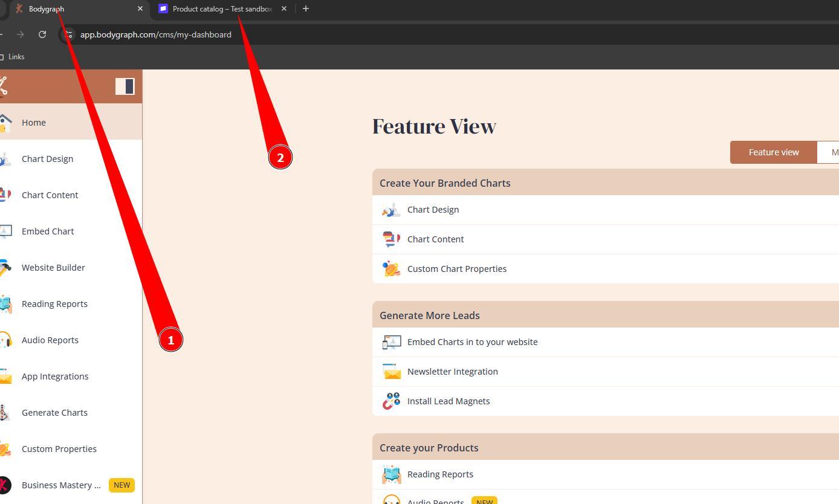Open a new browser tab

(305, 8)
